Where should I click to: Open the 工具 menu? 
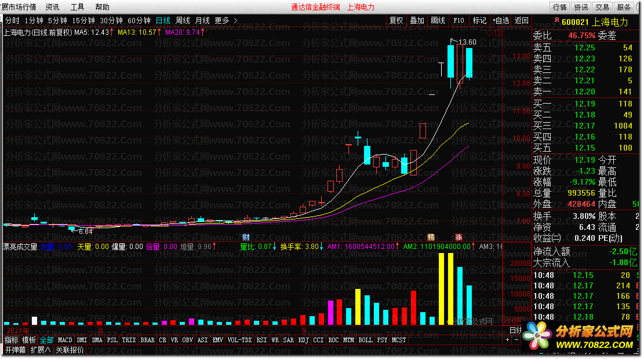[x=77, y=7]
